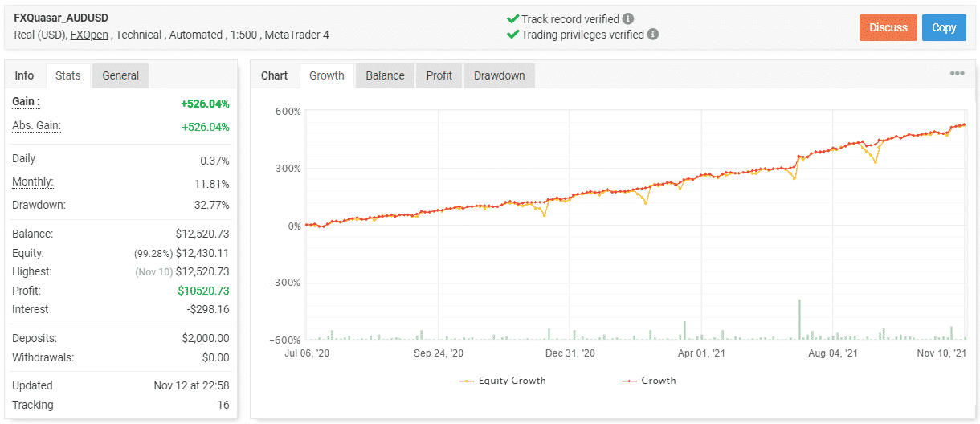Click the Track record verified text
The height and width of the screenshot is (424, 980).
tap(570, 18)
